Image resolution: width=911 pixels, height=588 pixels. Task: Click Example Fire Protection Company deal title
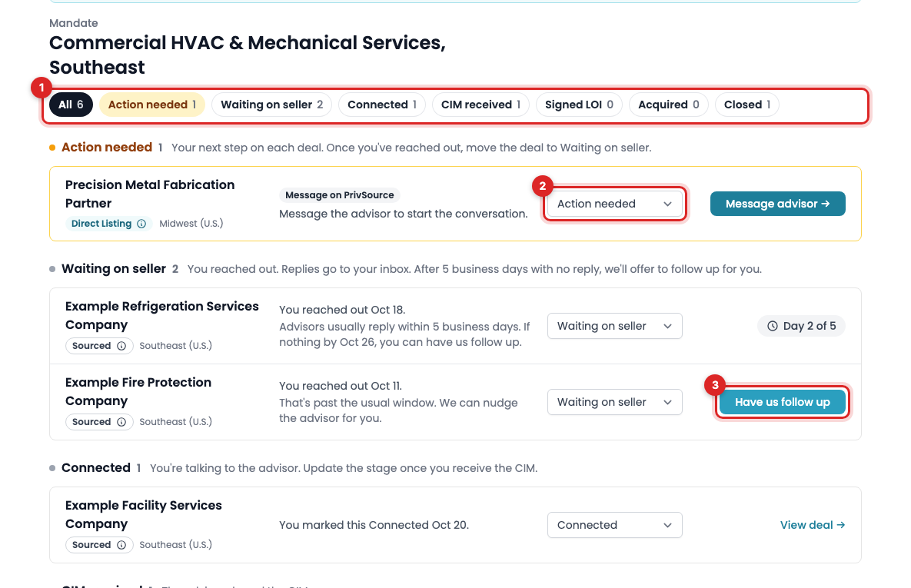click(138, 391)
